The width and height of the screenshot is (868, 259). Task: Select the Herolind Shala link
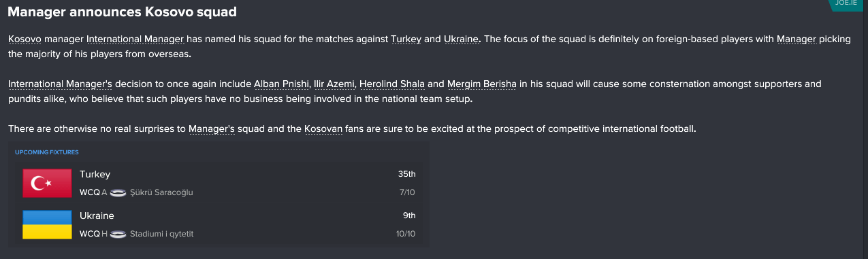pos(392,84)
